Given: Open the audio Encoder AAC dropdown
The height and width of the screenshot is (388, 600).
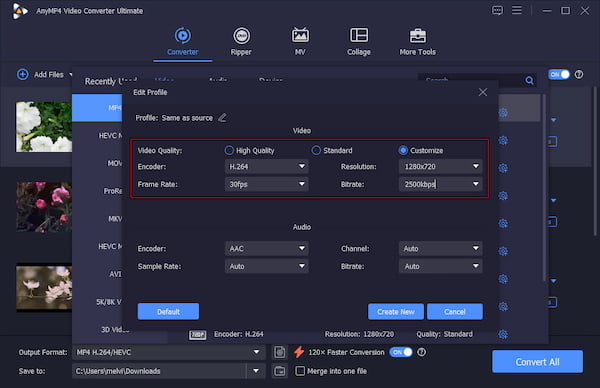Looking at the screenshot, I should 266,248.
